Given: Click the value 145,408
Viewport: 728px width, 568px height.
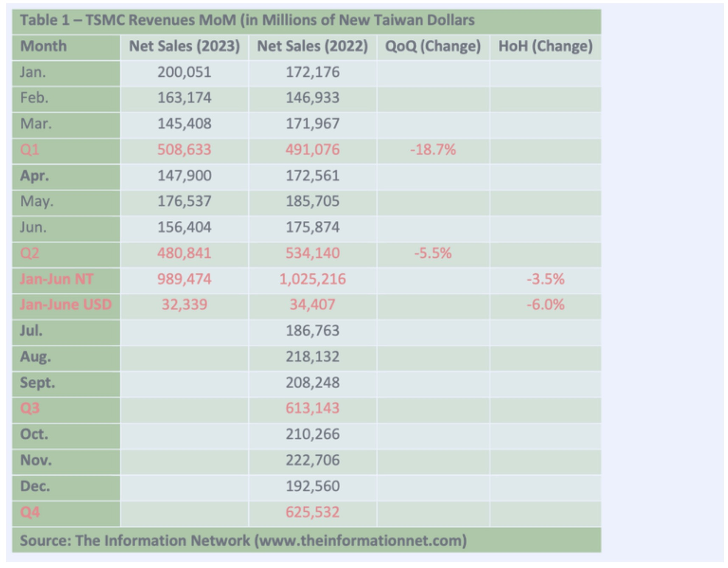Looking at the screenshot, I should coord(185,124).
